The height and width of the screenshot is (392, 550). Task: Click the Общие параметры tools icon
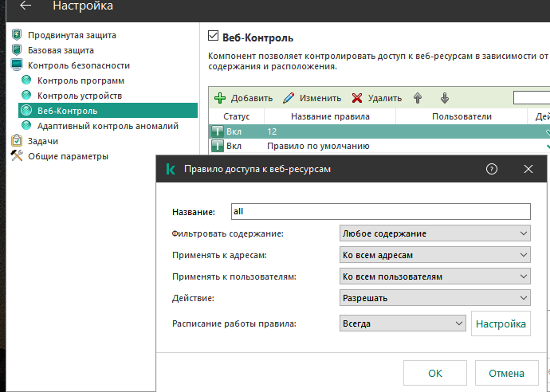[x=17, y=155]
